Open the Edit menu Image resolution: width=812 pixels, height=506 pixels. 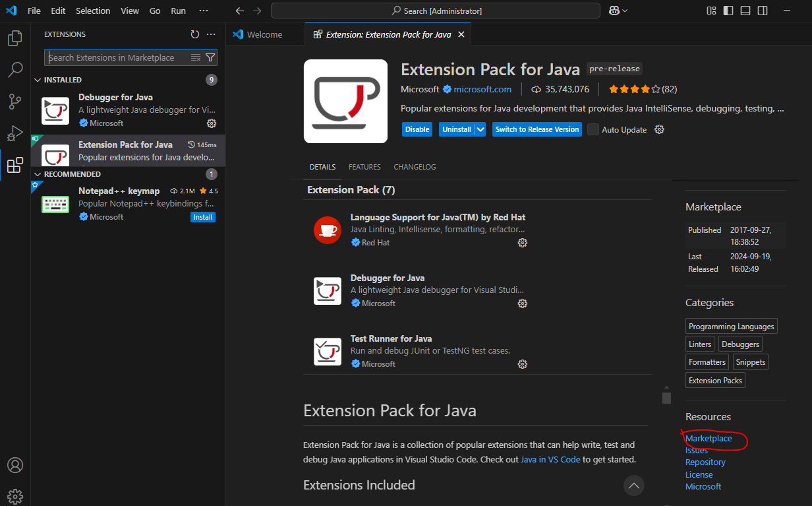[58, 11]
